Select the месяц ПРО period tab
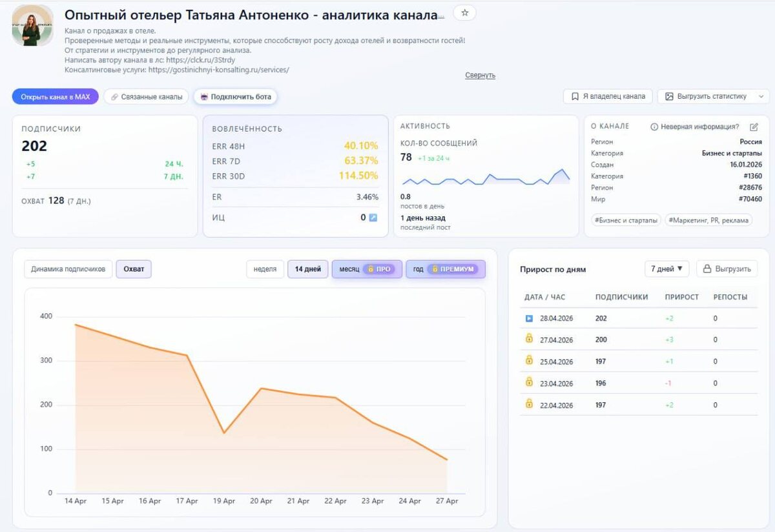Screen dimensions: 775x532 367,269
